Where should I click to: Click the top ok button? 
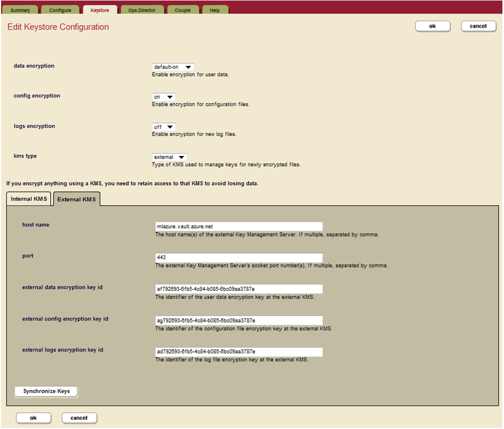coord(432,26)
